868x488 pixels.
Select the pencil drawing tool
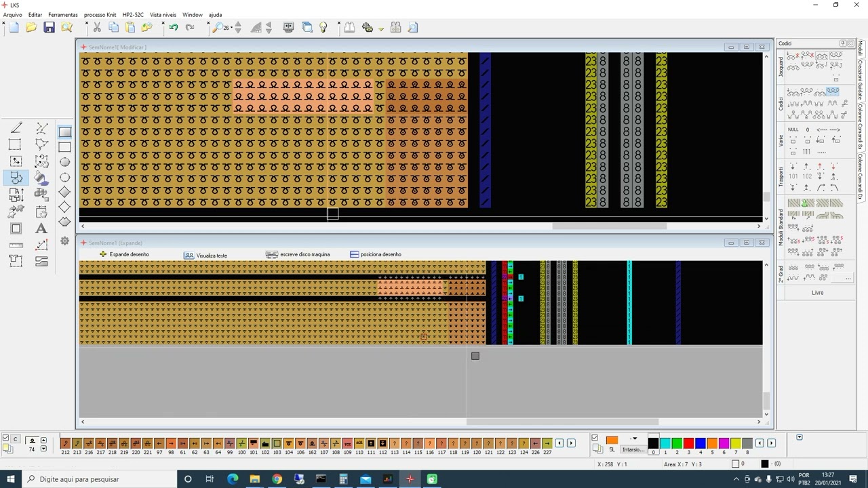(16, 128)
